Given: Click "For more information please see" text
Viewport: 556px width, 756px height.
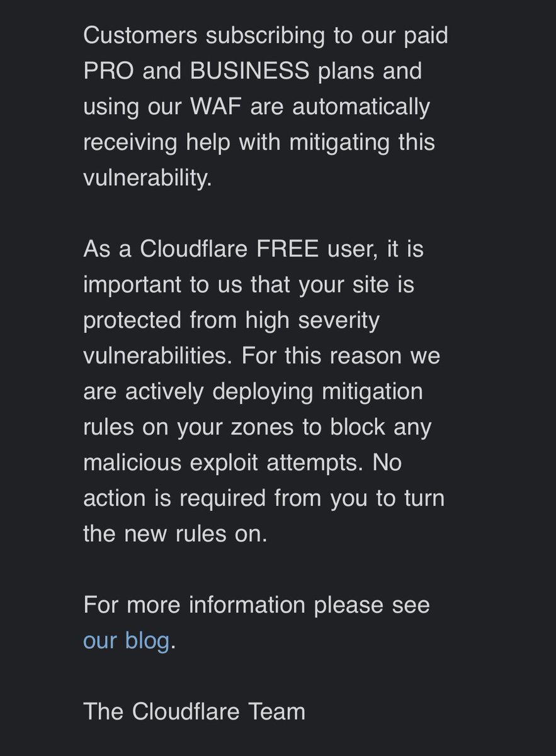Looking at the screenshot, I should click(x=256, y=605).
